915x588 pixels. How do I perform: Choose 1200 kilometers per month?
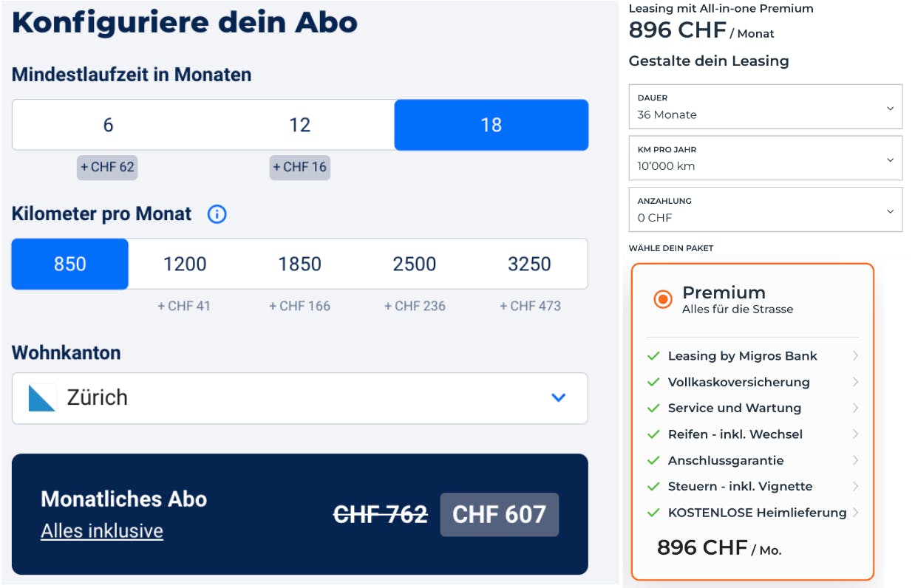pyautogui.click(x=184, y=264)
